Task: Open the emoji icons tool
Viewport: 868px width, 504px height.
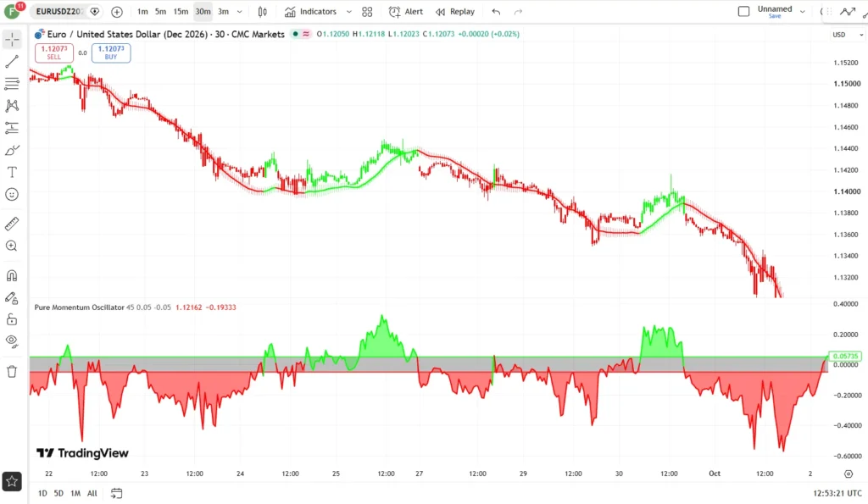Action: click(12, 194)
